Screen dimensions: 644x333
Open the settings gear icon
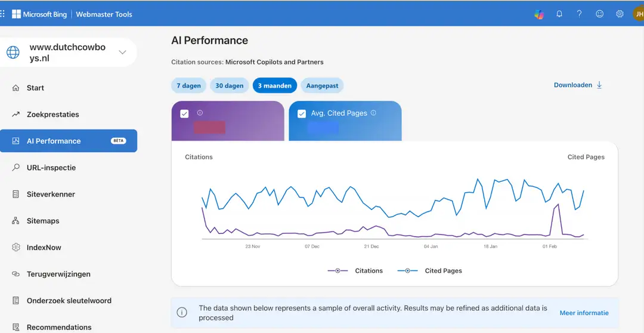620,14
